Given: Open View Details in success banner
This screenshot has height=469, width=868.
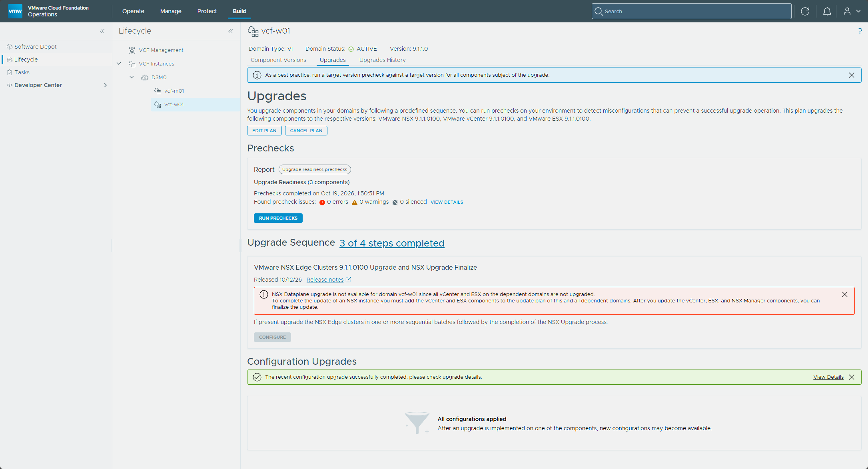Looking at the screenshot, I should [x=828, y=377].
